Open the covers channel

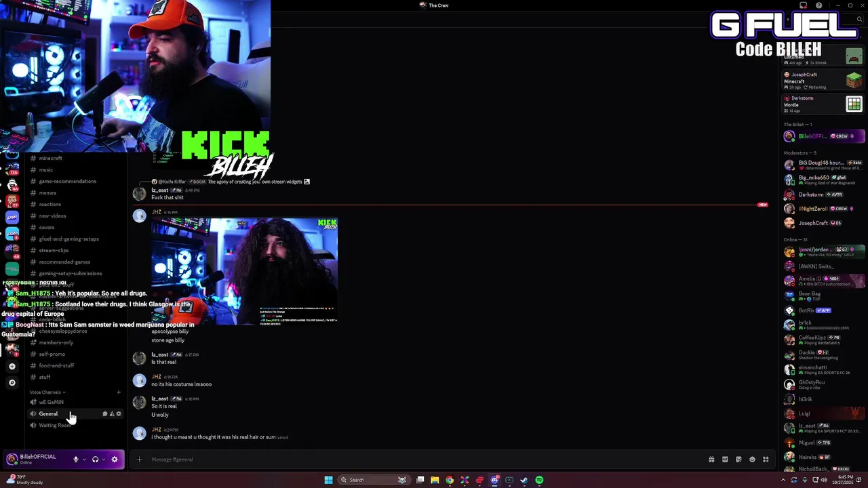(75, 227)
